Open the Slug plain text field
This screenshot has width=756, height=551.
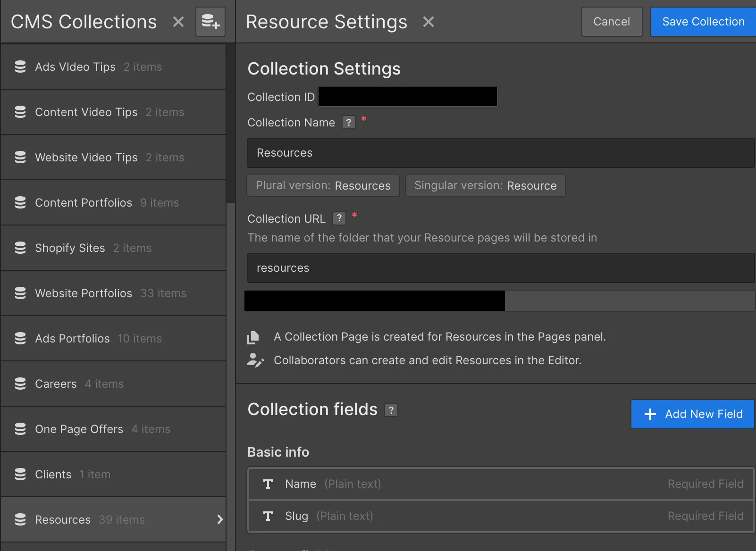tap(501, 516)
